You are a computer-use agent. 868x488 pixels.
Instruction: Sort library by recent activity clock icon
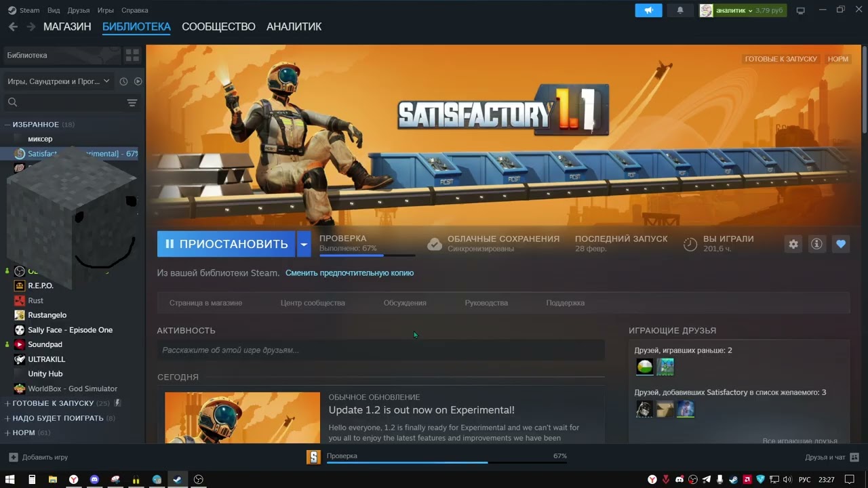(123, 81)
